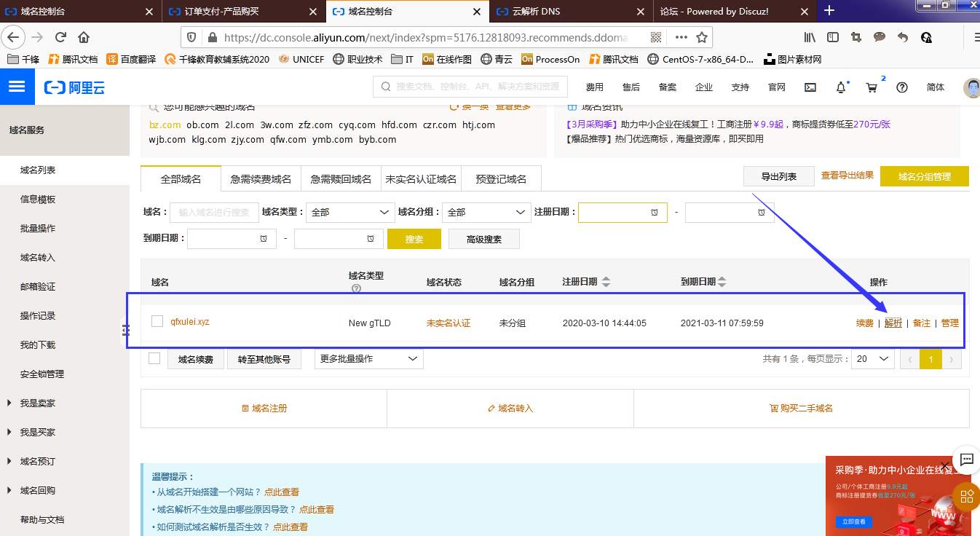Switch to the 云解析 DNS browser tab
The height and width of the screenshot is (536, 980).
click(x=571, y=11)
